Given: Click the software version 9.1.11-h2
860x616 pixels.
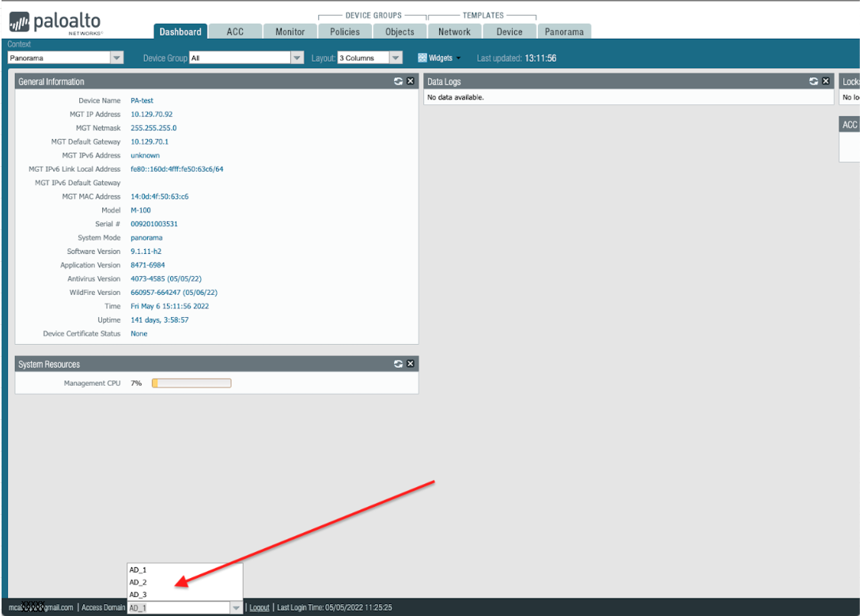Looking at the screenshot, I should [x=146, y=251].
